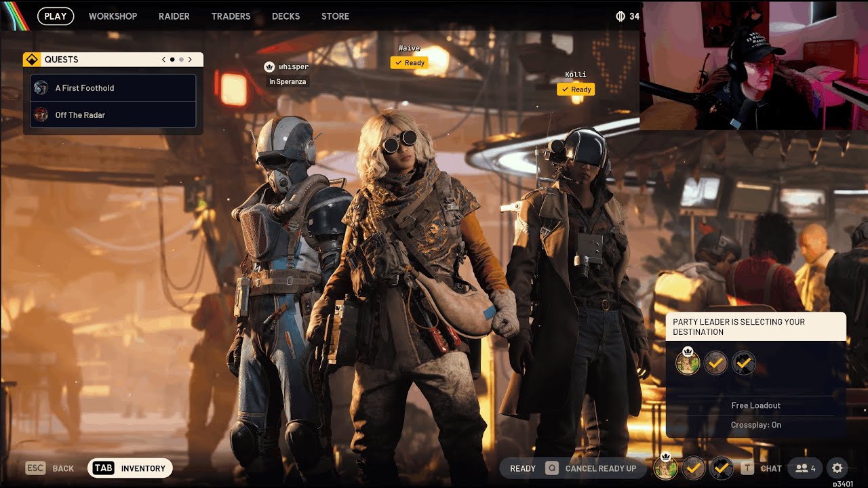The height and width of the screenshot is (488, 868).
Task: Open the Raider tab
Action: click(174, 16)
